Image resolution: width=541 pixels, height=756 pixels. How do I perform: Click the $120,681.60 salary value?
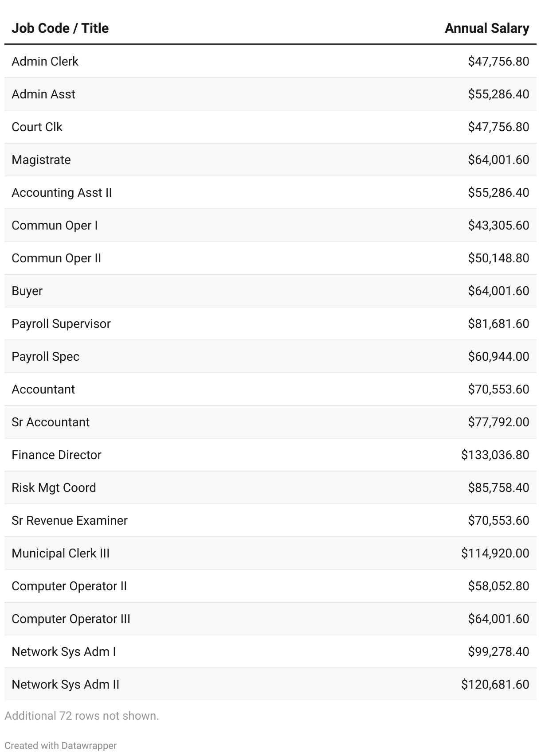pos(495,684)
